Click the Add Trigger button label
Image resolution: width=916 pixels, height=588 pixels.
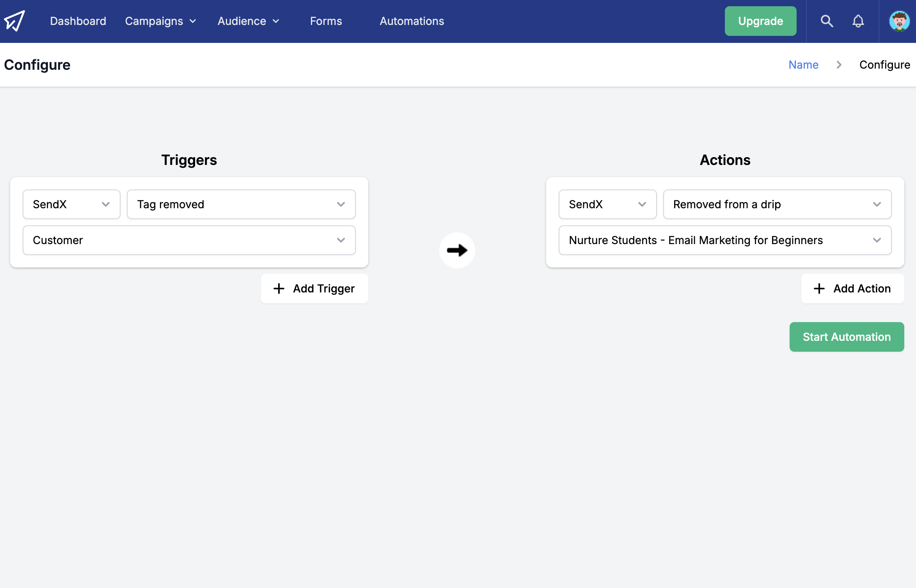coord(324,289)
